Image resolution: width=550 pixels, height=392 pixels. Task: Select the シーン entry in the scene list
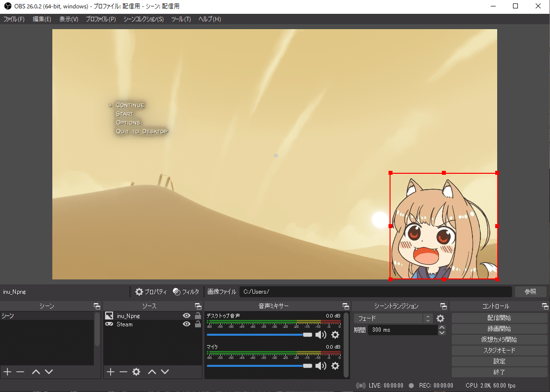tap(47, 316)
